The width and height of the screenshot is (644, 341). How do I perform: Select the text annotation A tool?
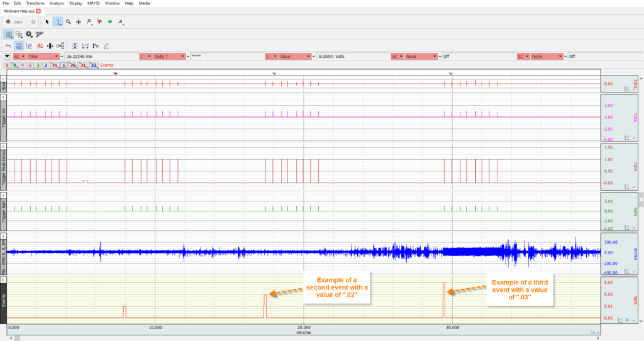click(121, 22)
